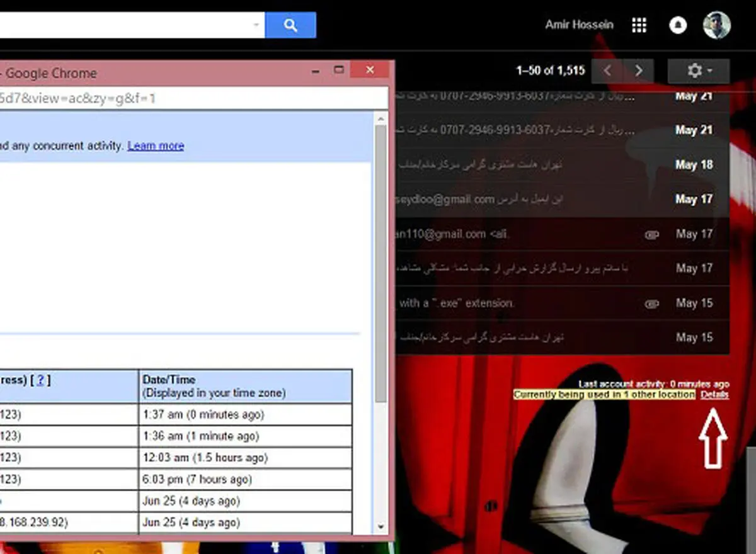Click the blue search magnifier button
Image resolution: width=756 pixels, height=554 pixels.
click(x=290, y=25)
